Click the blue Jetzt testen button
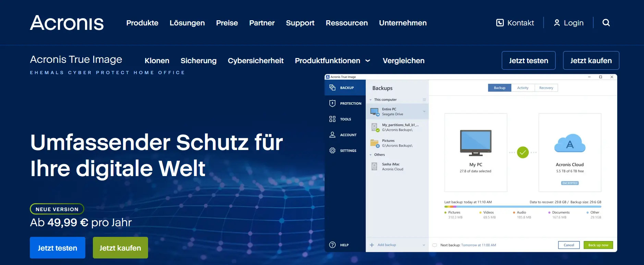 coord(58,247)
